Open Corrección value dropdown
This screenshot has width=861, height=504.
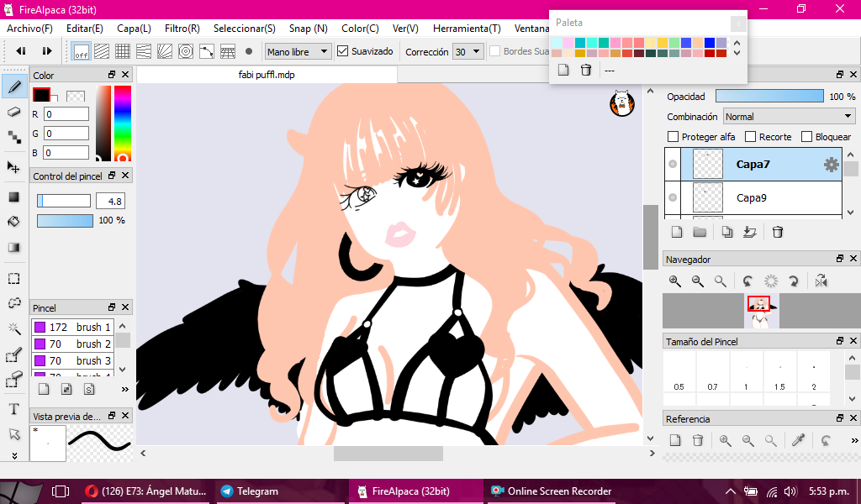pyautogui.click(x=468, y=51)
